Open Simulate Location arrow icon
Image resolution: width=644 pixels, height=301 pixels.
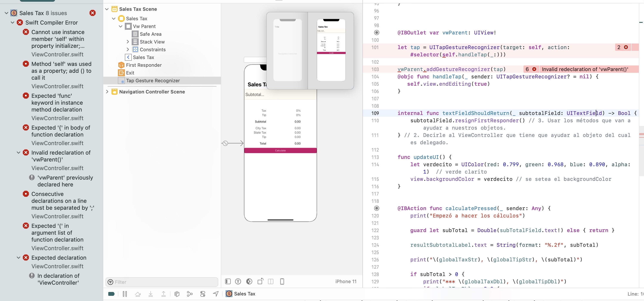(x=216, y=294)
